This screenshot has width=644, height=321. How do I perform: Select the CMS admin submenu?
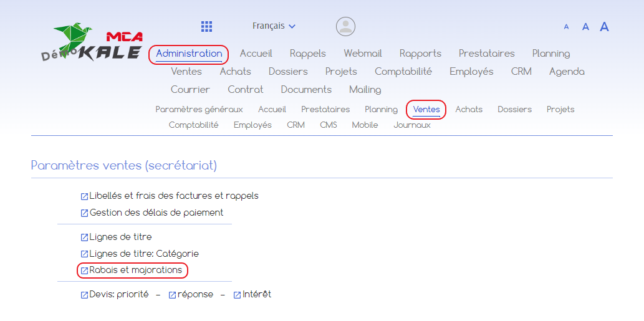click(x=328, y=125)
